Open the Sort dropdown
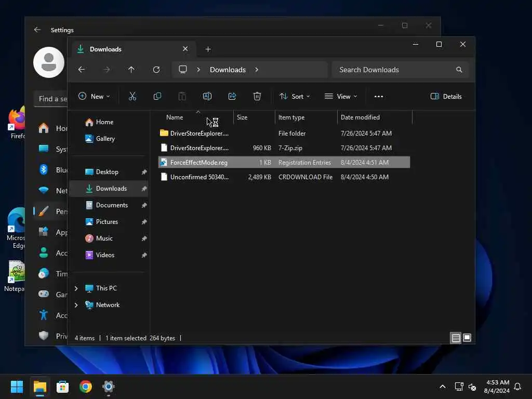Screen dimensions: 532x399 tap(294, 96)
